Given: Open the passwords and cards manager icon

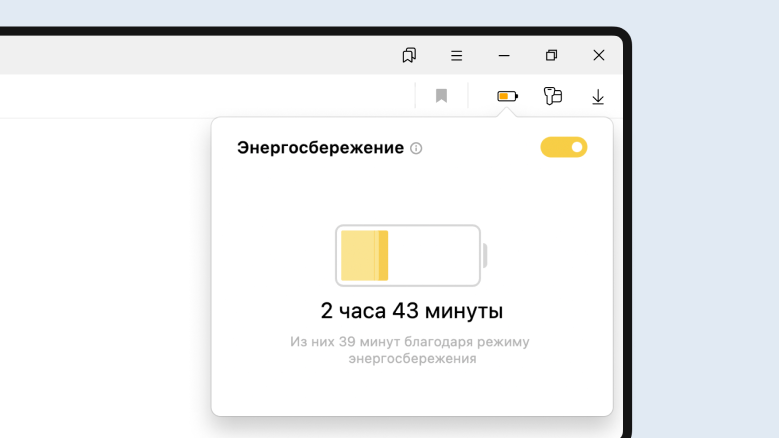Looking at the screenshot, I should (x=552, y=96).
